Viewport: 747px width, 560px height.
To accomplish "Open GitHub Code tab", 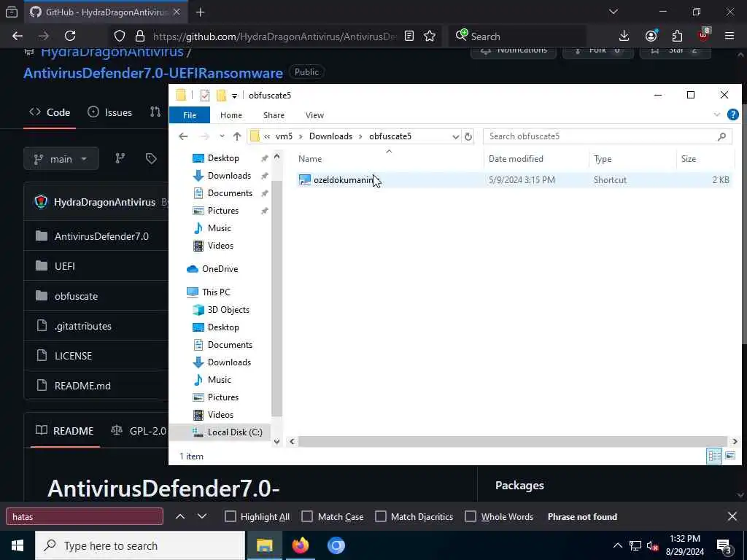I will pos(50,112).
